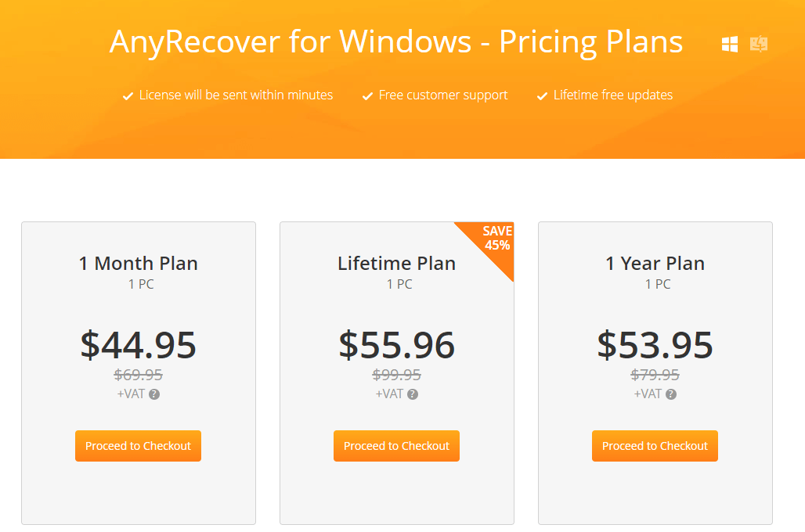805x532 pixels.
Task: Click the VAT question mark under Lifetime Plan
Action: (411, 394)
